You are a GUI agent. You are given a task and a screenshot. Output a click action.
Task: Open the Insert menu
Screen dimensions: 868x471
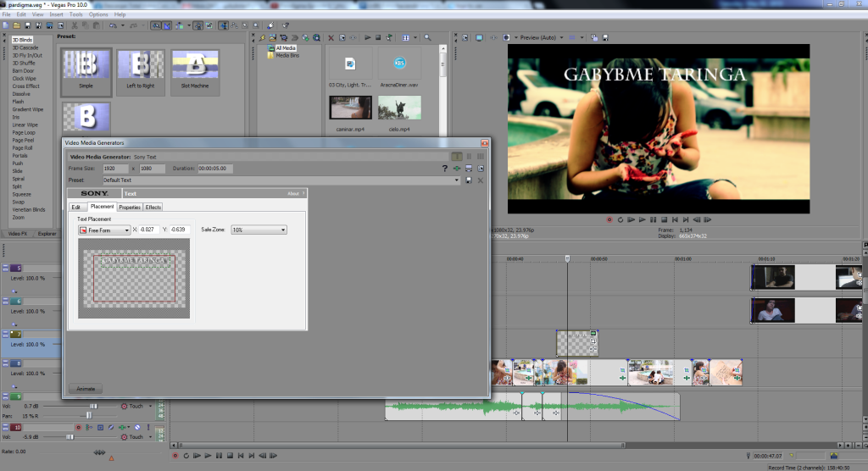[56, 14]
